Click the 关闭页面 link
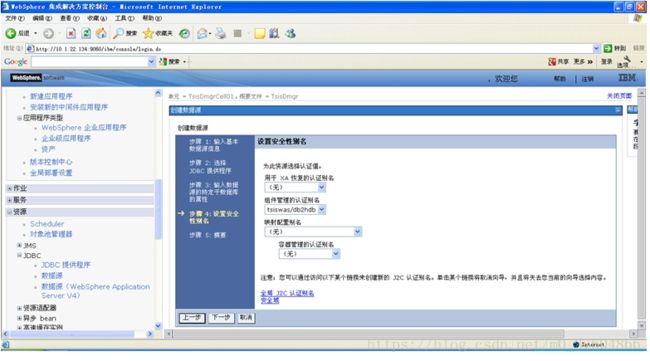The height and width of the screenshot is (361, 650). pos(619,96)
